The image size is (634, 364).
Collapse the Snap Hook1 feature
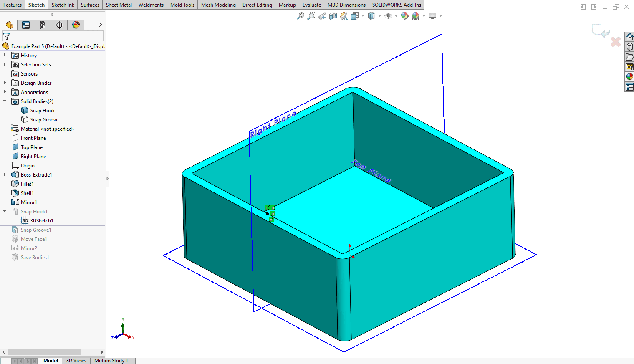[5, 211]
